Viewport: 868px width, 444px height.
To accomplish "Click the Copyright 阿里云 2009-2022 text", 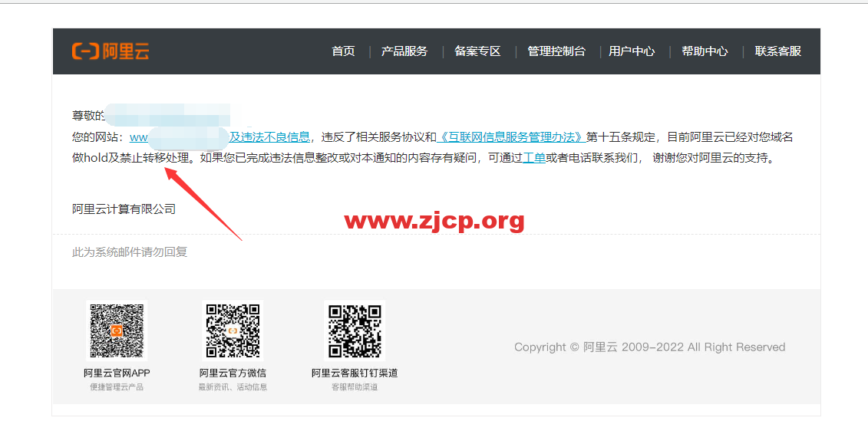I will pos(650,347).
